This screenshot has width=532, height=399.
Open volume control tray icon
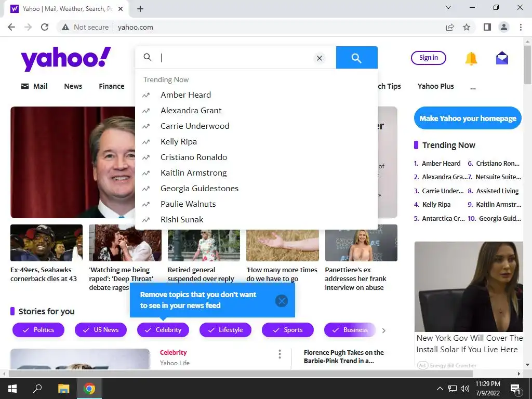465,389
